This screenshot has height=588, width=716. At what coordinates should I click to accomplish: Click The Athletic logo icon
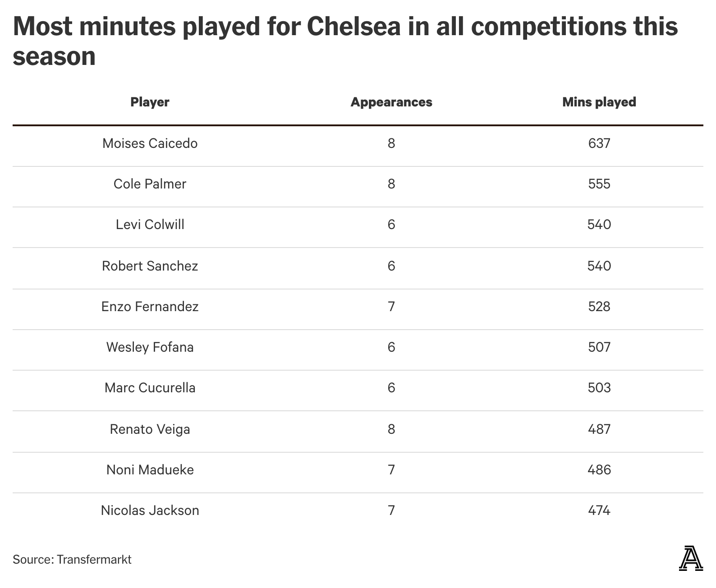pyautogui.click(x=690, y=559)
